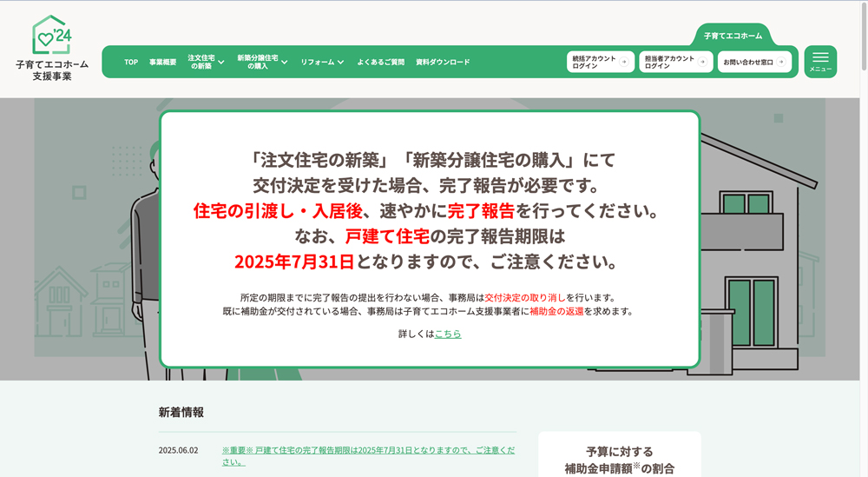Click arrow icon on 統括アカウントログイン button
868x477 pixels.
(623, 63)
